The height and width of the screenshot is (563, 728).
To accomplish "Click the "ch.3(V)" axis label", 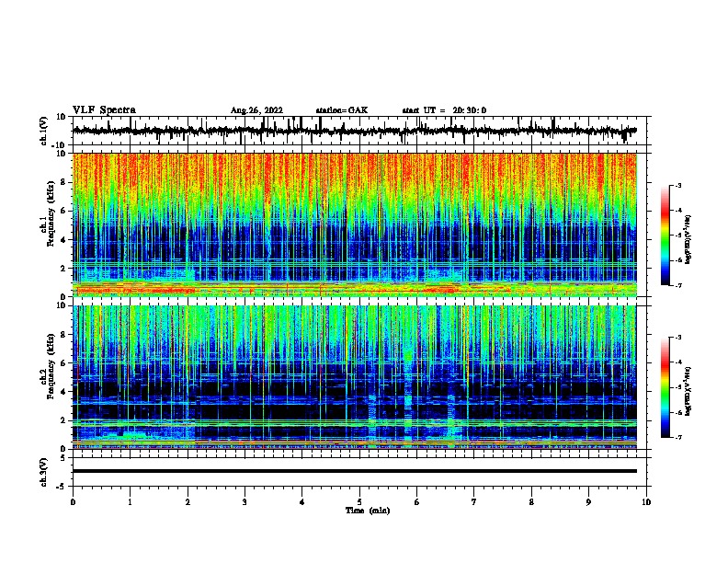I will [x=44, y=472].
